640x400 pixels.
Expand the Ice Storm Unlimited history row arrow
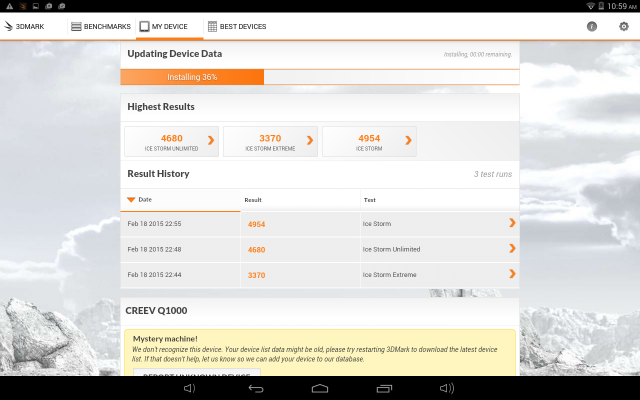[x=512, y=248]
